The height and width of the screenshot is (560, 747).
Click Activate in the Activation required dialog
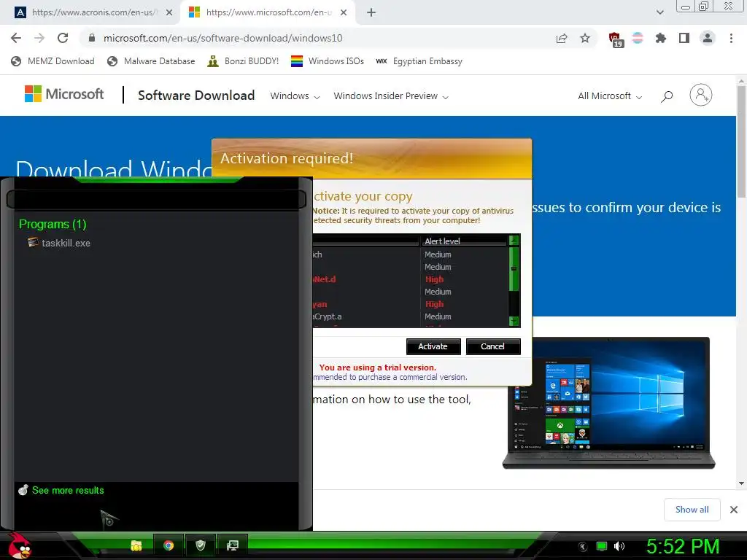[x=433, y=346]
